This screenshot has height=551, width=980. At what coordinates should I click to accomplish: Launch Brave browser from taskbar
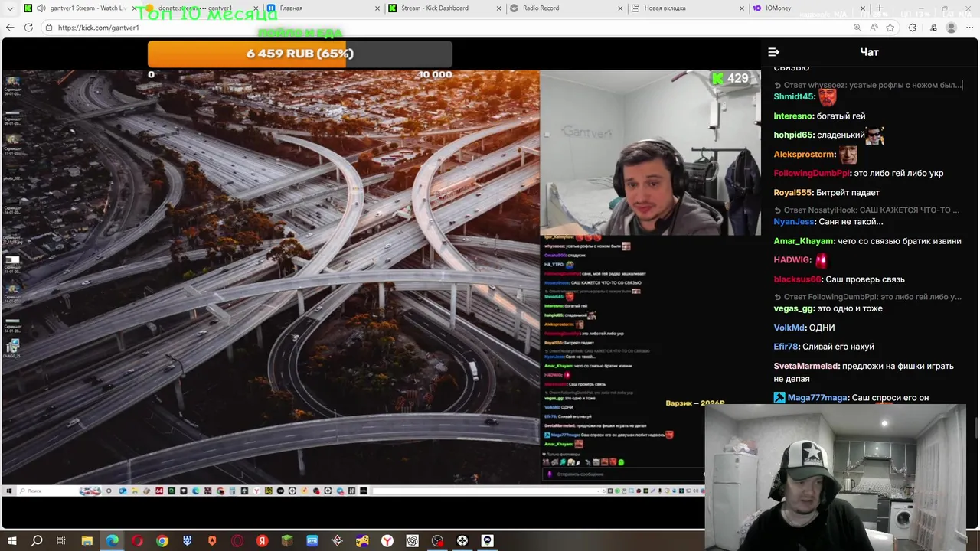(212, 541)
